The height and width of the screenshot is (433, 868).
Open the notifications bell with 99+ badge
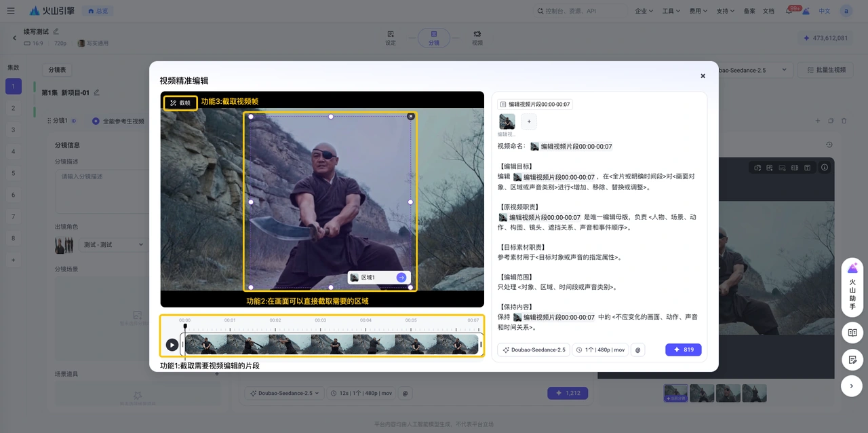(790, 11)
